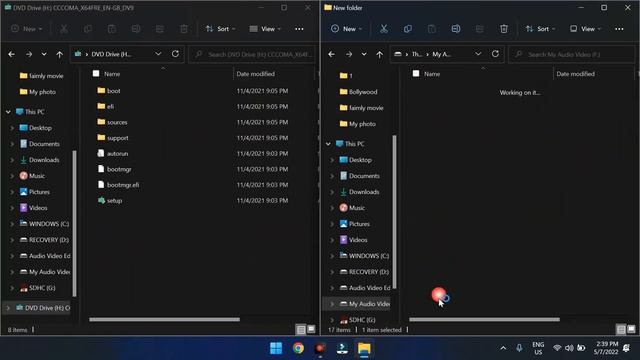Click the microphone tray icon
Viewport: 640px width, 360px height.
click(519, 348)
